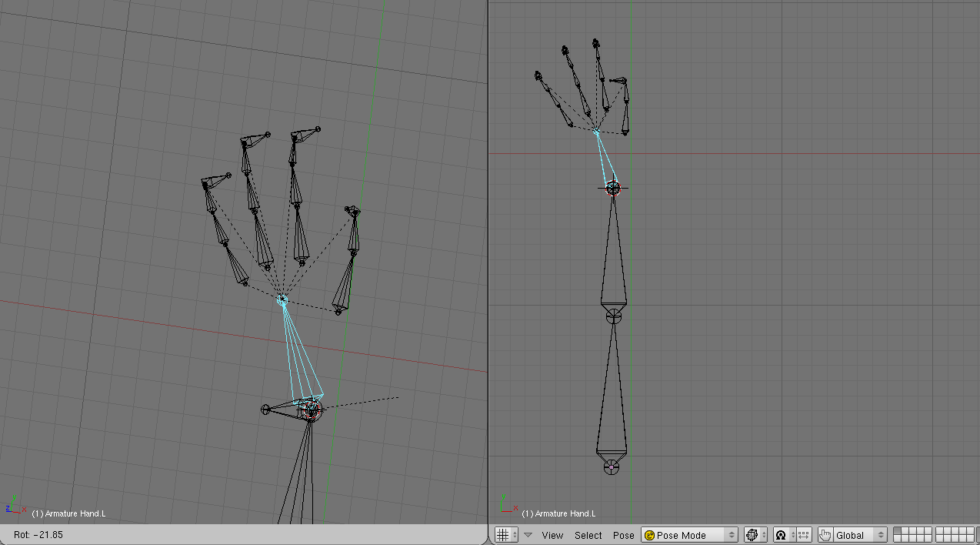Toggle move object centers only button
Image resolution: width=980 pixels, height=545 pixels.
(x=805, y=535)
